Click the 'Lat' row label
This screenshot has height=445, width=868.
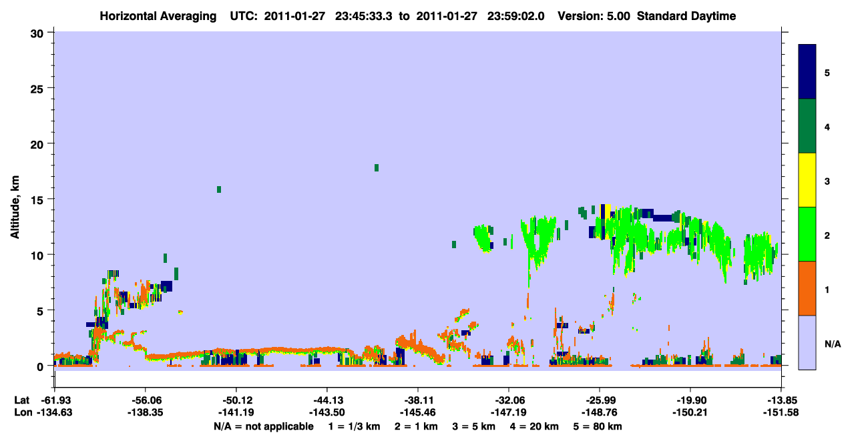tap(22, 400)
